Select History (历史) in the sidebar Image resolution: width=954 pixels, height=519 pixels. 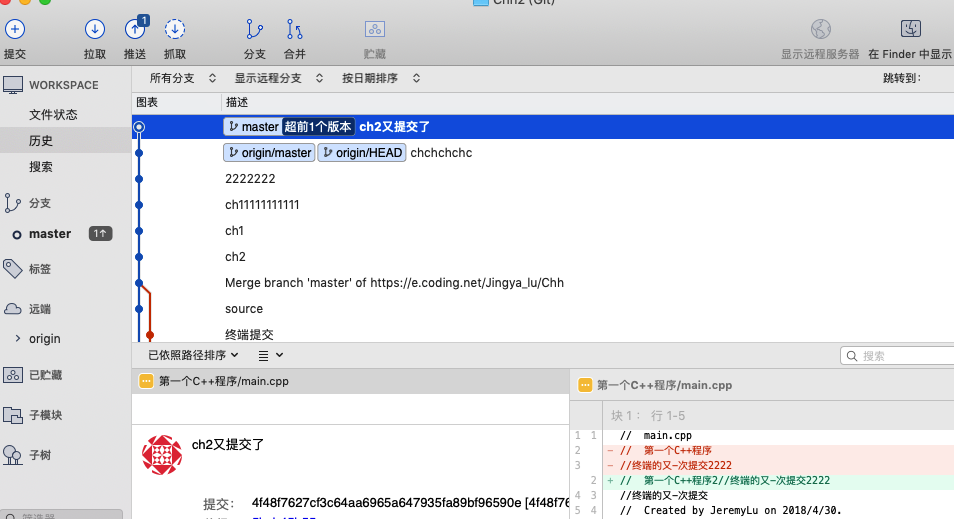[x=66, y=141]
